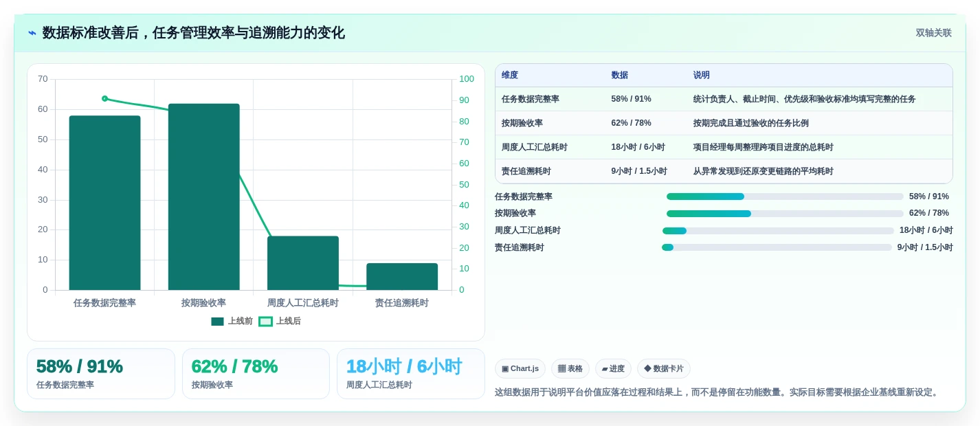Viewport: 980px width, 426px height.
Task: Click the 任务数据完整率 chart bar
Action: click(104, 203)
